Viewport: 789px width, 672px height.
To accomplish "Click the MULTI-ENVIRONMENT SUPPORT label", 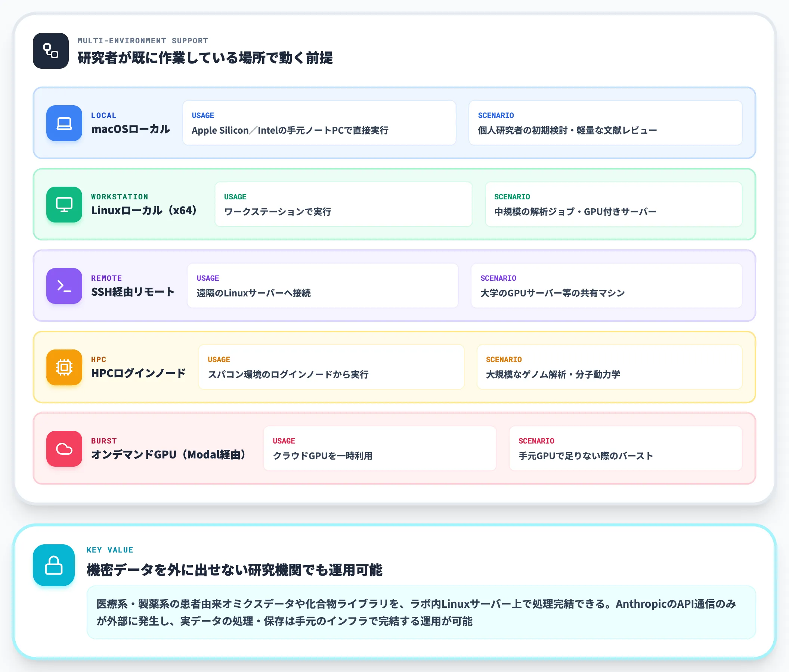I will (143, 41).
